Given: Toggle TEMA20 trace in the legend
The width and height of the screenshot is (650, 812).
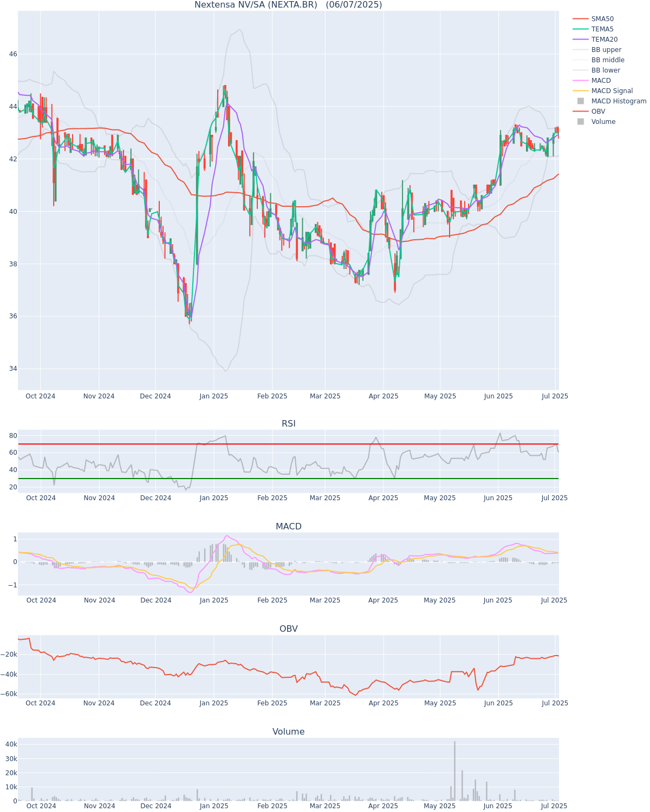Looking at the screenshot, I should pyautogui.click(x=604, y=40).
